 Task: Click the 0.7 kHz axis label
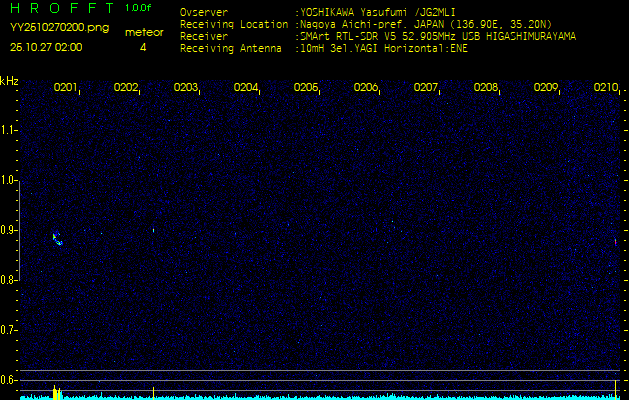pos(8,330)
